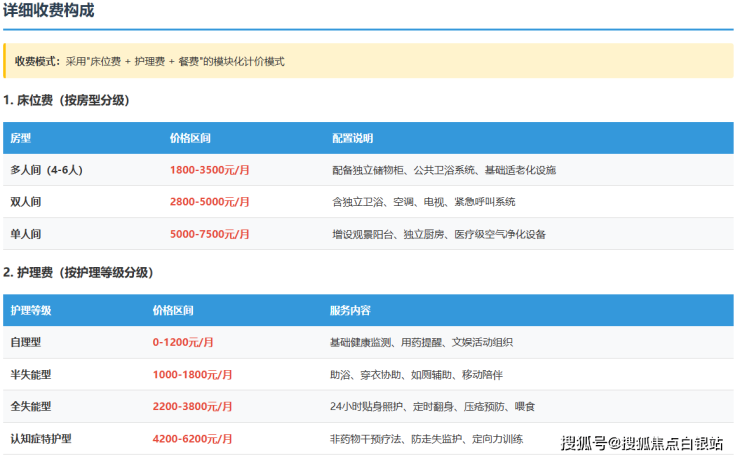Click 价格区间 header in the 床位费 table

(x=190, y=138)
